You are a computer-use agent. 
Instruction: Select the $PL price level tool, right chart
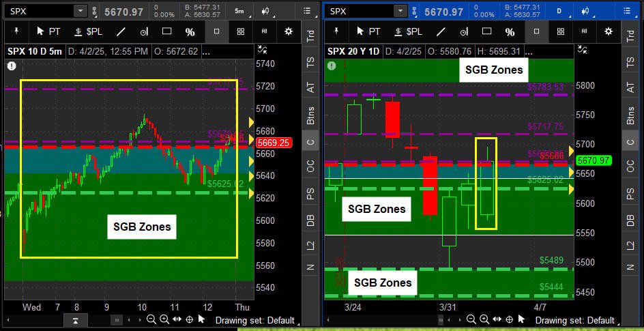(408, 31)
